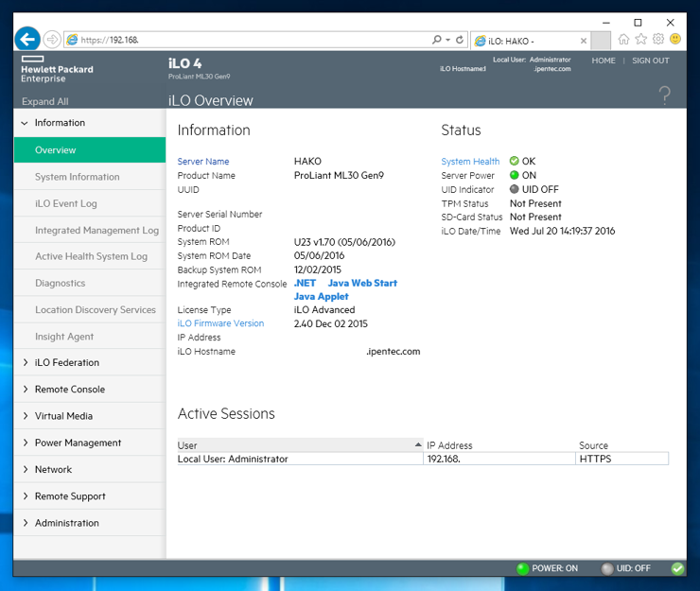Click the new tab button
The width and height of the screenshot is (700, 591).
pos(601,40)
